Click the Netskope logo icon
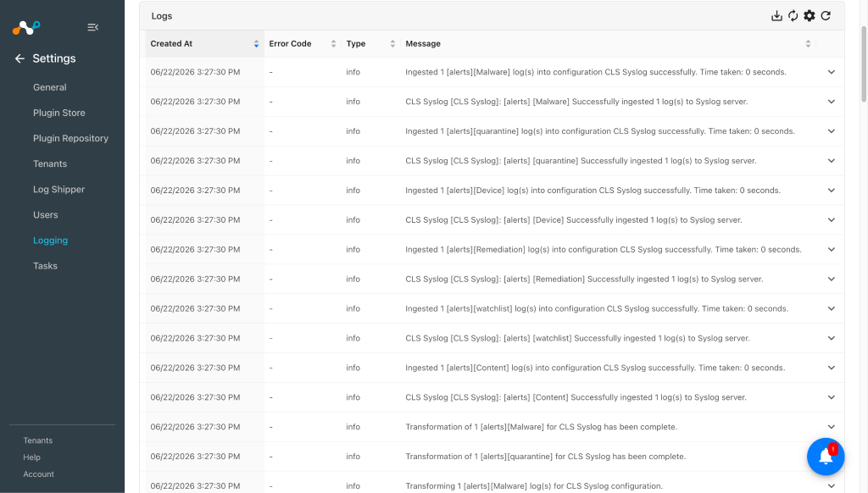Screen dimensions: 868x493 (26, 27)
